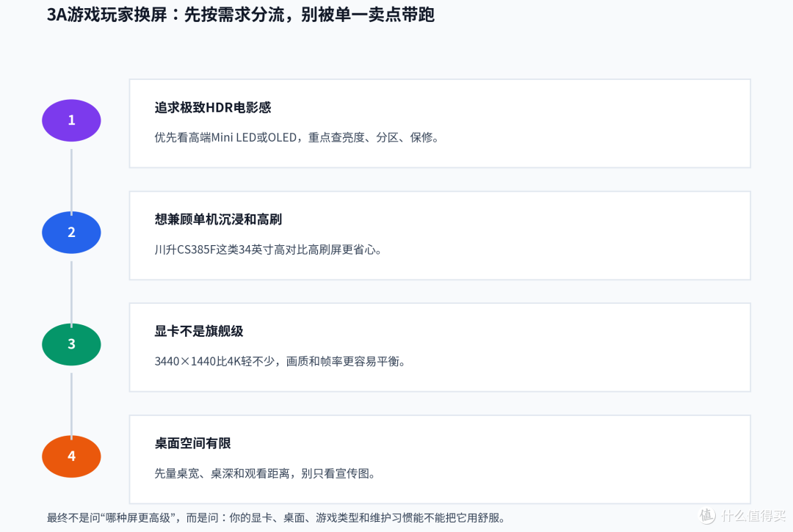
Task: Select the card title 想兼顾单机沉浸和高刷
Action: 218,220
